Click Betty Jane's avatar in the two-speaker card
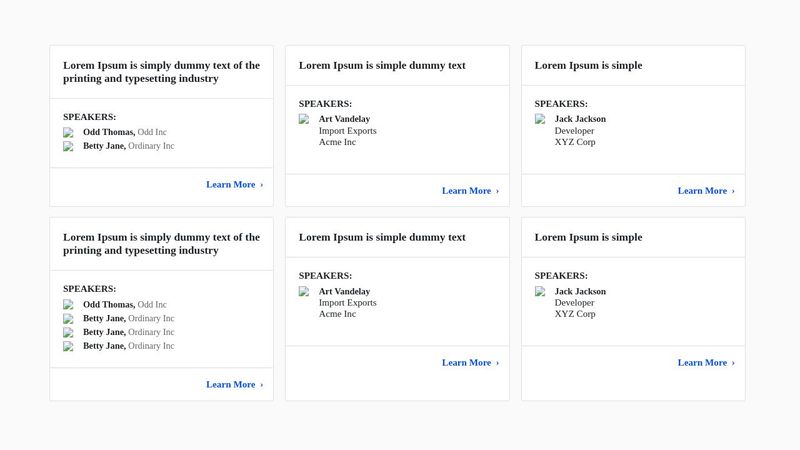The image size is (800, 450). 68,146
